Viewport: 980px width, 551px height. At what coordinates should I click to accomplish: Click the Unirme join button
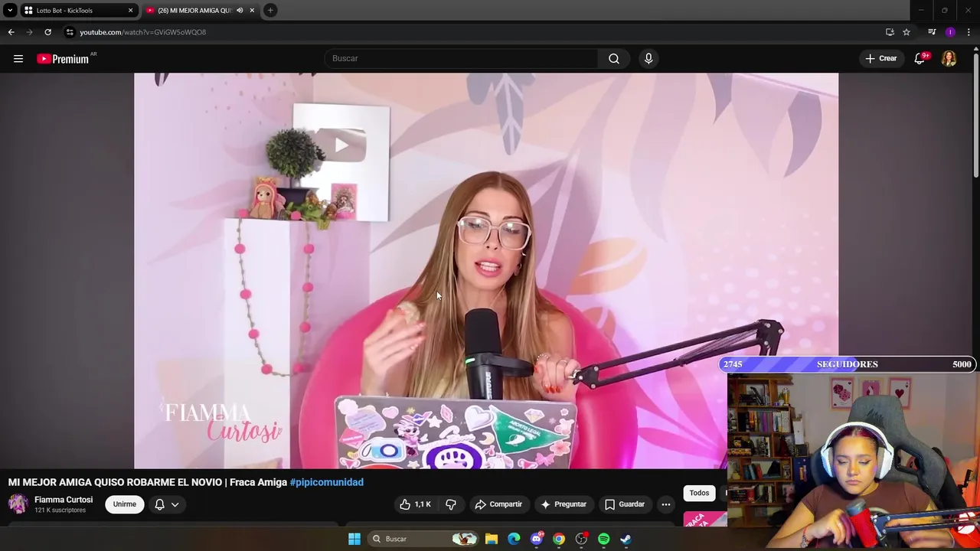click(125, 504)
